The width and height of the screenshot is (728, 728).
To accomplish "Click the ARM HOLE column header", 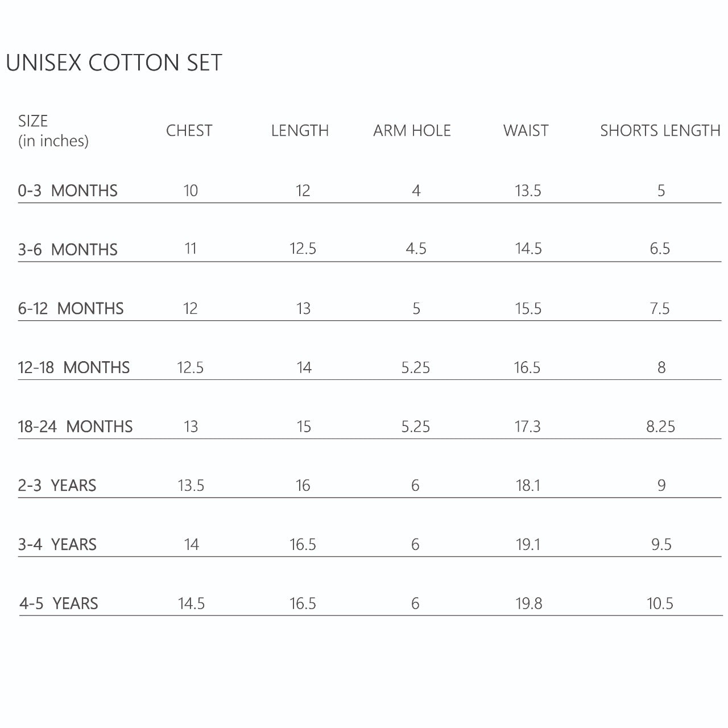I will pyautogui.click(x=412, y=131).
